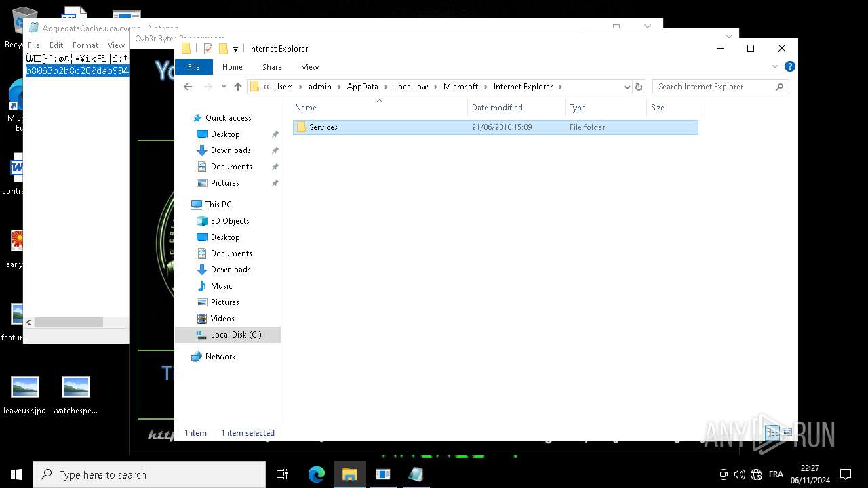Switch to the Share ribbon tab
The image size is (868, 488).
[x=272, y=67]
